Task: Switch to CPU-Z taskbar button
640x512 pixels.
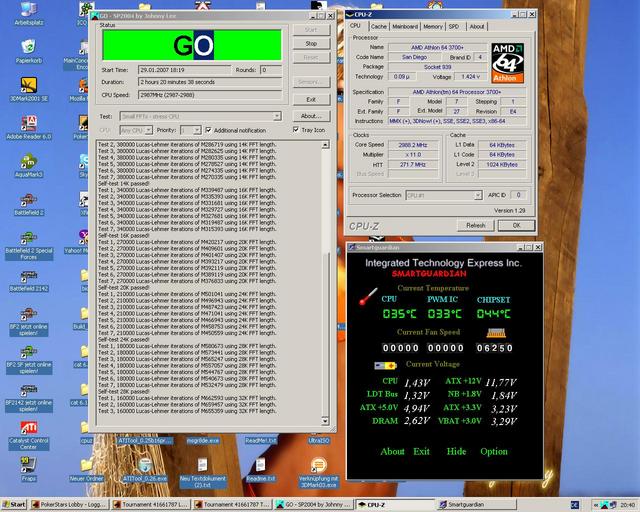Action: [x=395, y=505]
